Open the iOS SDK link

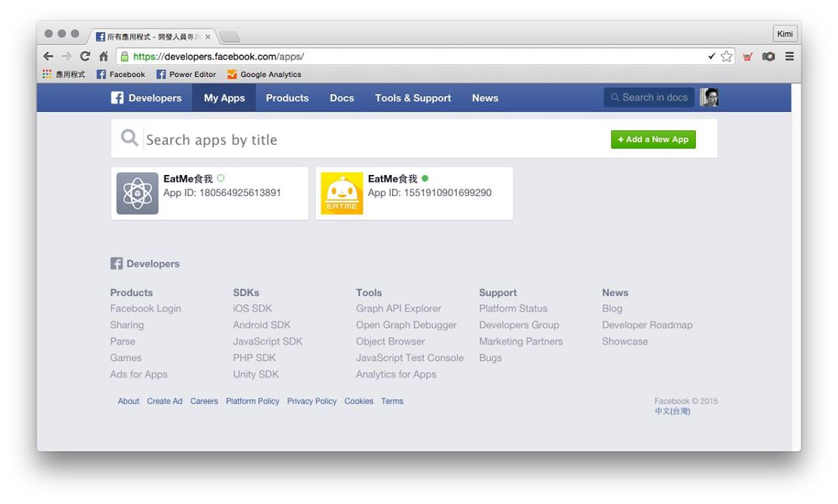(252, 309)
